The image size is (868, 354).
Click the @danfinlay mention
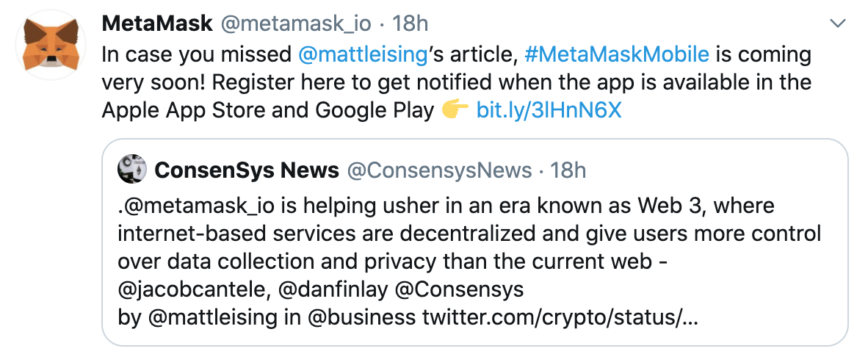coord(334,289)
